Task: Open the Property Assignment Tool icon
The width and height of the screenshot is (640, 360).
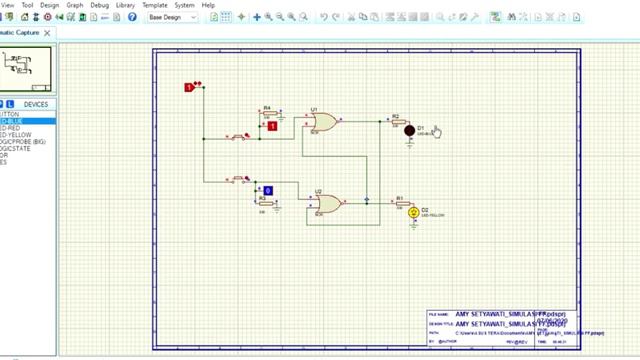Action: [523, 17]
